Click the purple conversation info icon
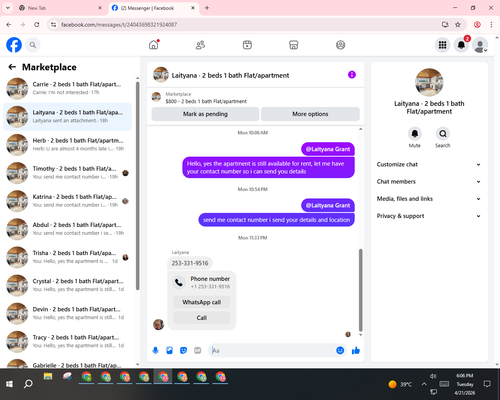Viewport: 500px width, 400px height. tap(352, 75)
